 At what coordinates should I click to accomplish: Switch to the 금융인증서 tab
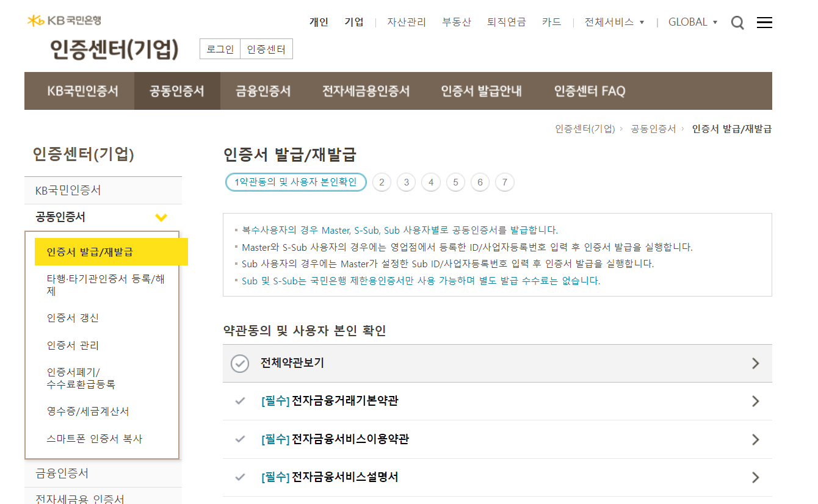[262, 90]
